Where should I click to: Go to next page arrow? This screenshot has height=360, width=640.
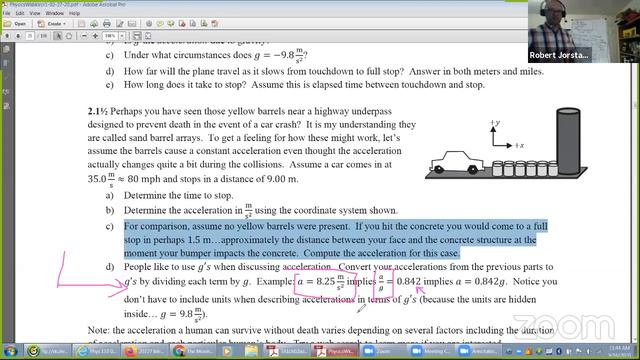18,36
